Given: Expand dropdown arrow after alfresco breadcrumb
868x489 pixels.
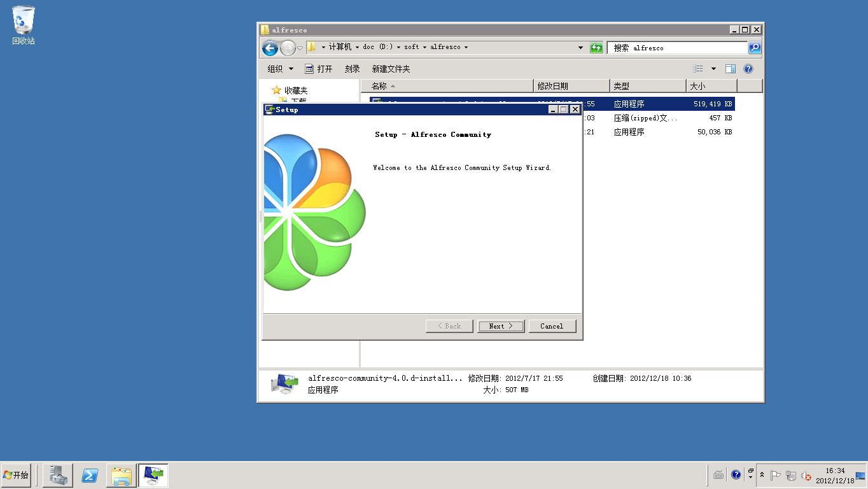Looking at the screenshot, I should click(466, 47).
